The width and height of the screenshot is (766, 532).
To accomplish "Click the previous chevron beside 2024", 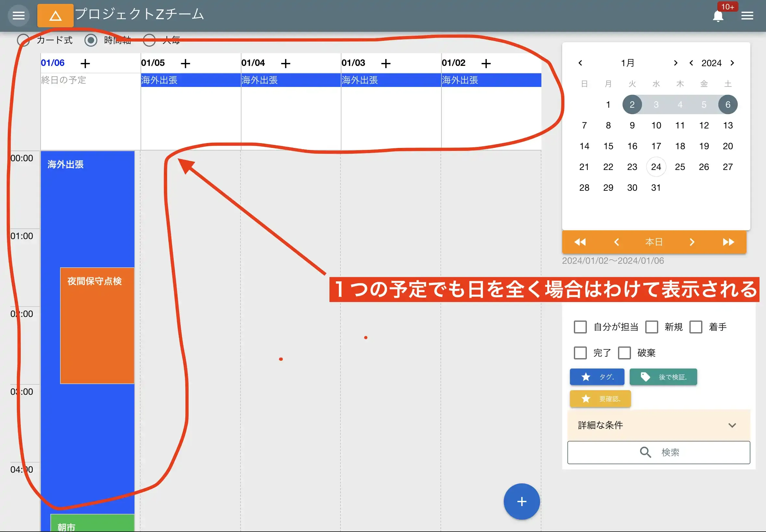I will point(691,63).
